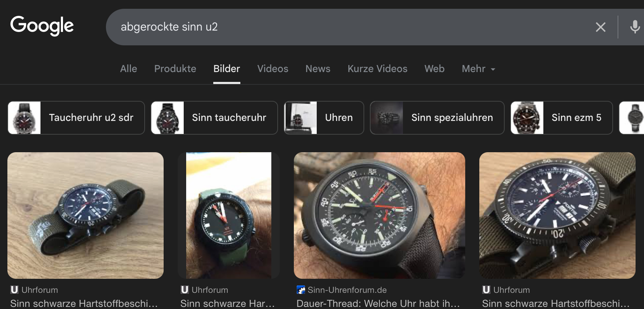Open the fourth result's Sinn schwarze Hartstoffbeschi... title

[x=556, y=303]
